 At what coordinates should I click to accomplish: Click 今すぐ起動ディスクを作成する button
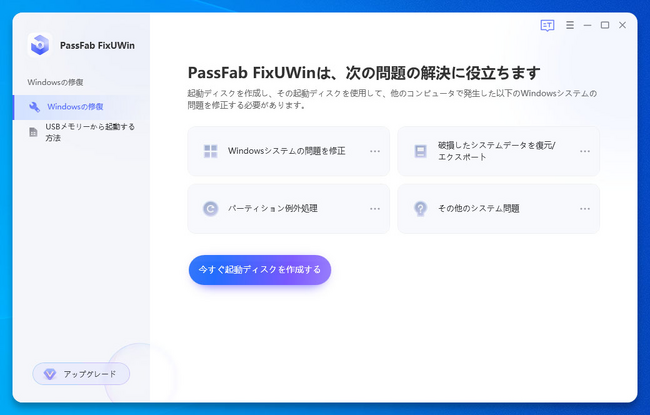point(259,269)
